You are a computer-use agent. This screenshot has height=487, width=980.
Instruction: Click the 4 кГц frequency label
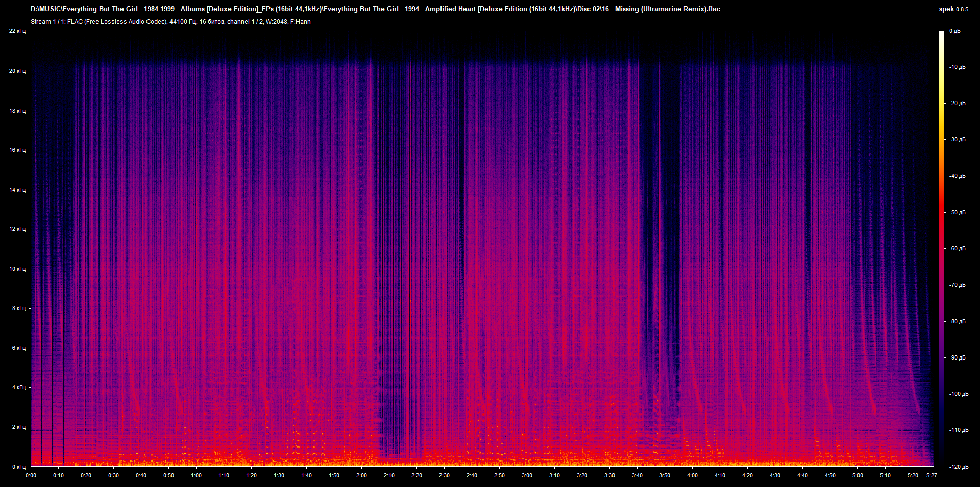pos(19,387)
